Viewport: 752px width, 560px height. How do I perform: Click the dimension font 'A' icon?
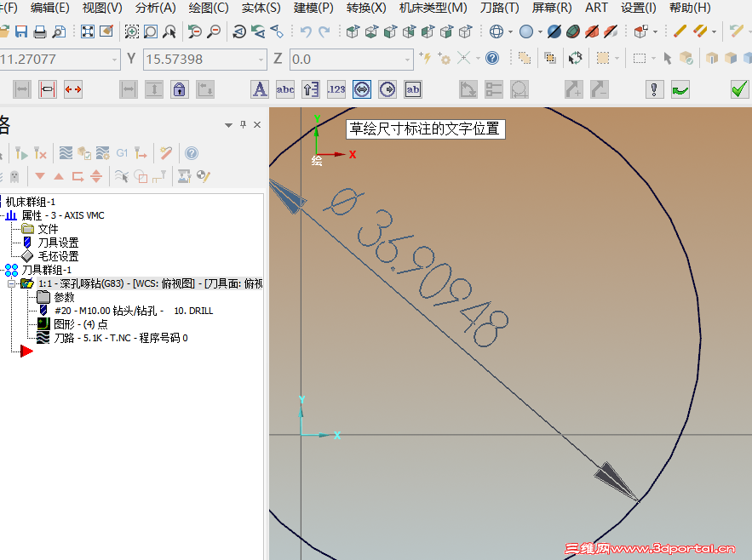point(260,89)
